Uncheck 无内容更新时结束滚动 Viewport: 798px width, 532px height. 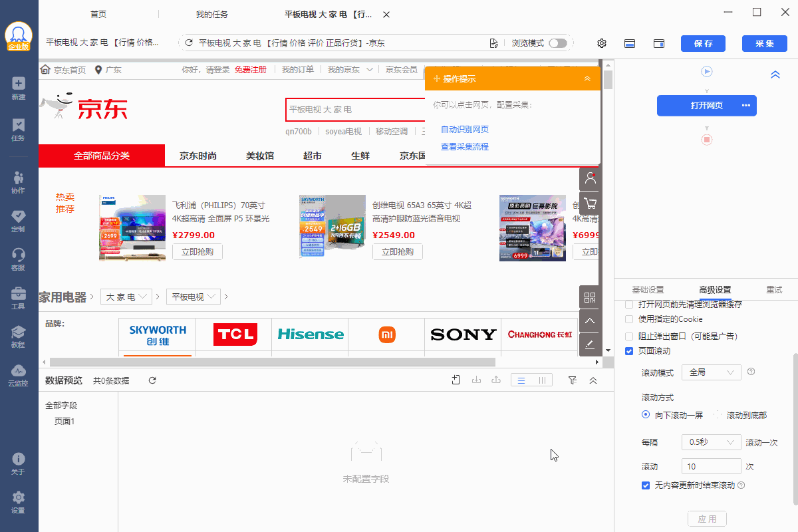tap(646, 485)
